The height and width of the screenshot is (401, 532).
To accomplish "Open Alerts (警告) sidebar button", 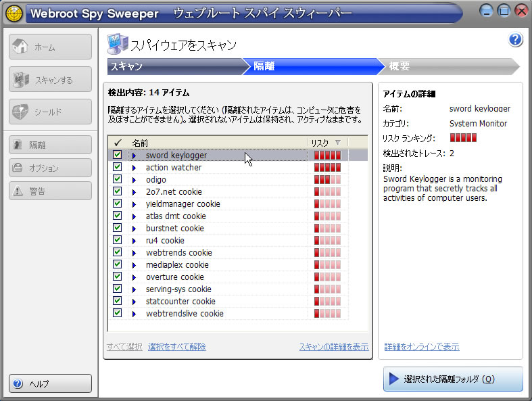I will pos(50,191).
